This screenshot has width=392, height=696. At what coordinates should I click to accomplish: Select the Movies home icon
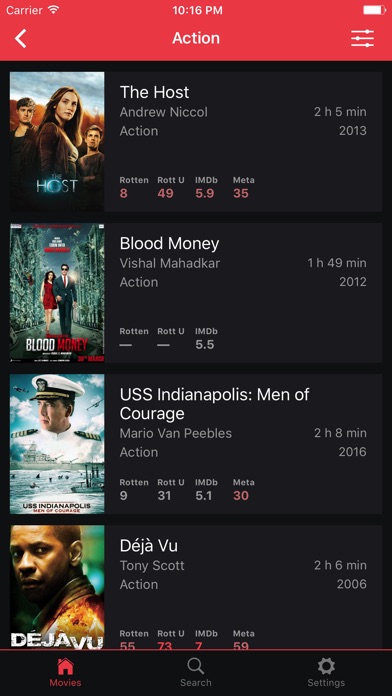click(65, 666)
